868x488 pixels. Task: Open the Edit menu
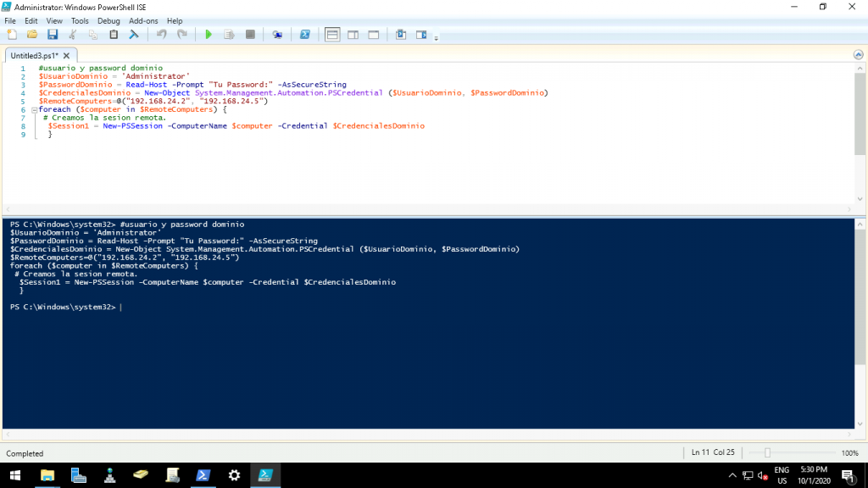click(x=31, y=21)
